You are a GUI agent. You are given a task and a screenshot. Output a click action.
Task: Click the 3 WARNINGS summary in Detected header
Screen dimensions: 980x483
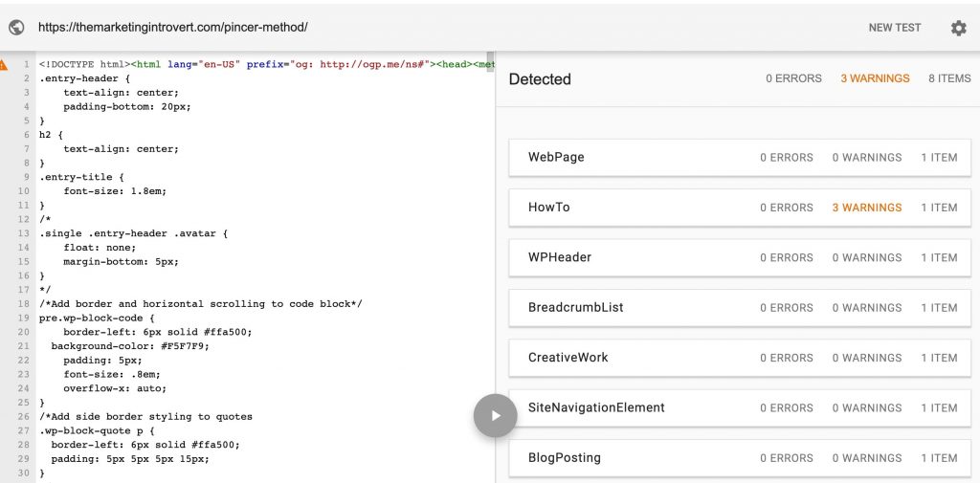875,78
